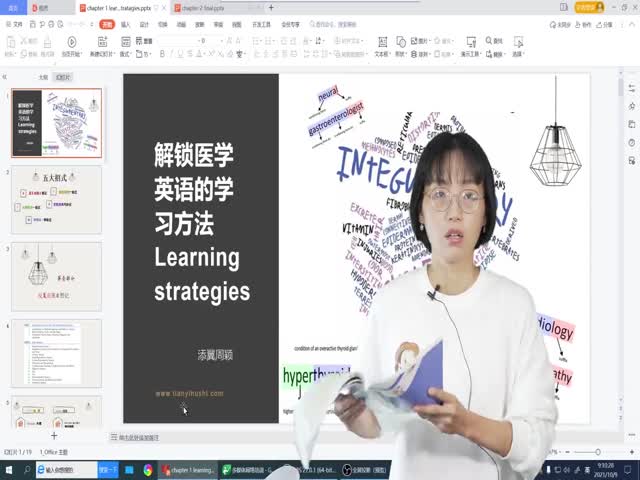Viewport: 640px width, 480px height.
Task: Open the 插入 (Insert) ribbon tab
Action: (125, 24)
